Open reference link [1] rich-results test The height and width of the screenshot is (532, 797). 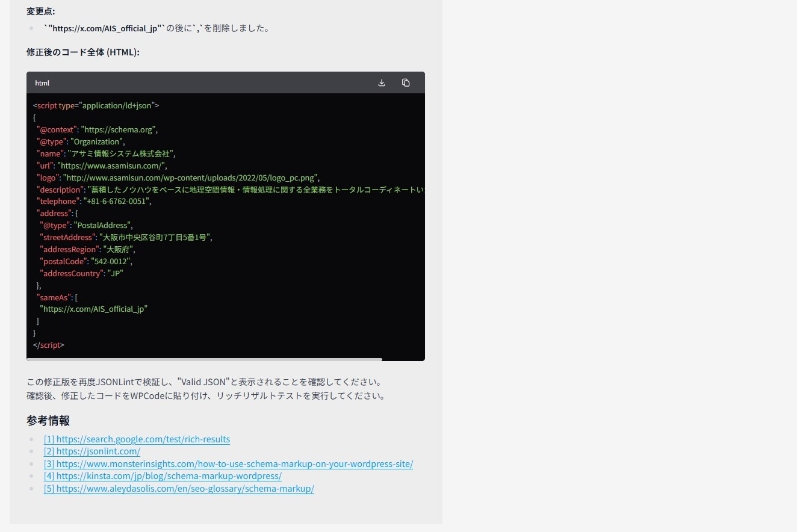pos(137,439)
